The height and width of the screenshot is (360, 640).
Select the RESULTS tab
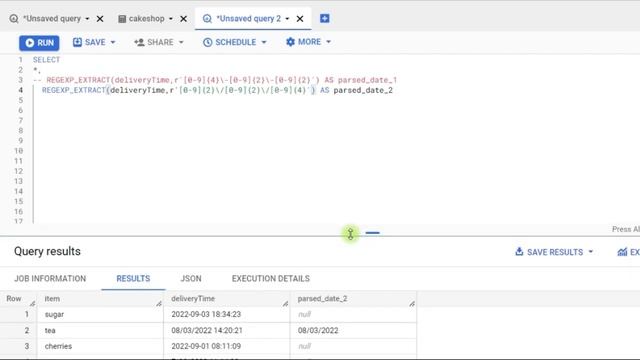point(133,278)
